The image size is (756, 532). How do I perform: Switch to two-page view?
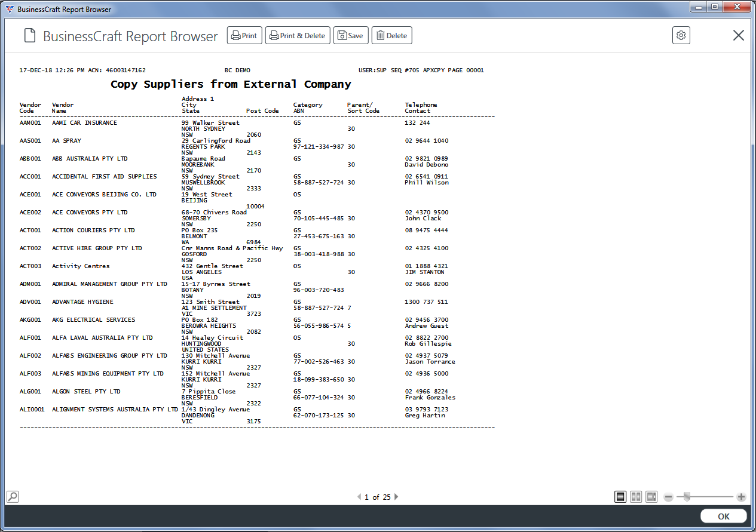(636, 497)
